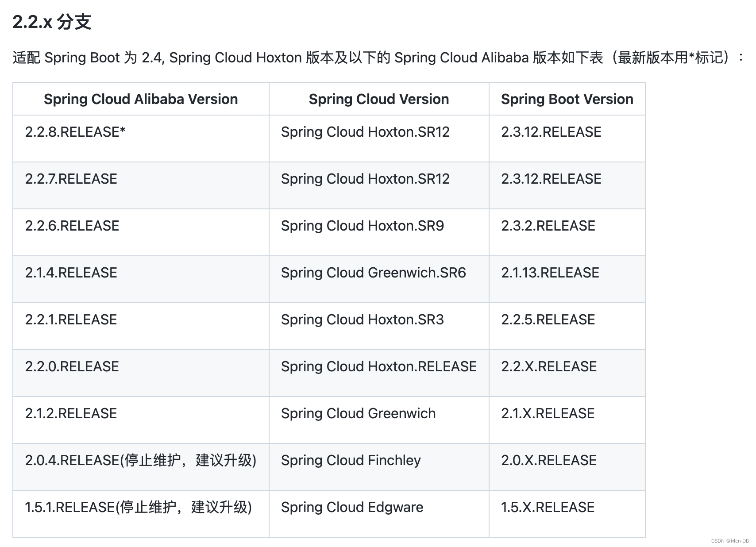Click the CSDN @Men-DD watermark text
This screenshot has height=547, width=756.
(730, 541)
